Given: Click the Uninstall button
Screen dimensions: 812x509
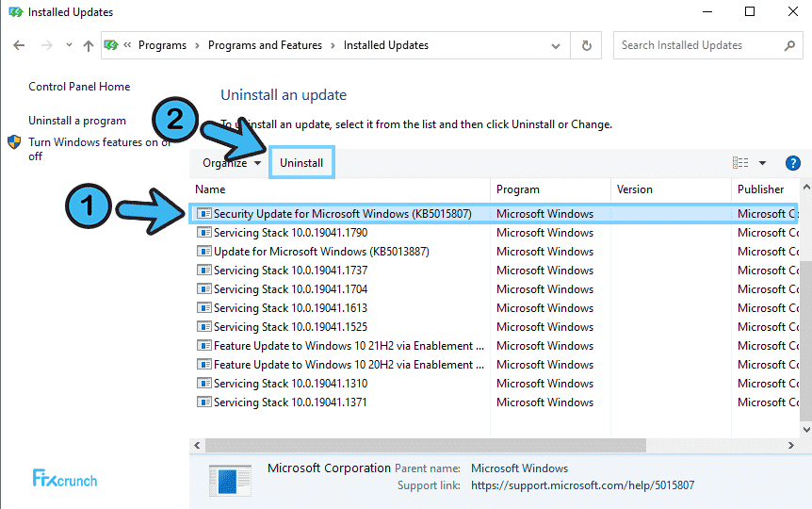Looking at the screenshot, I should pos(301,163).
